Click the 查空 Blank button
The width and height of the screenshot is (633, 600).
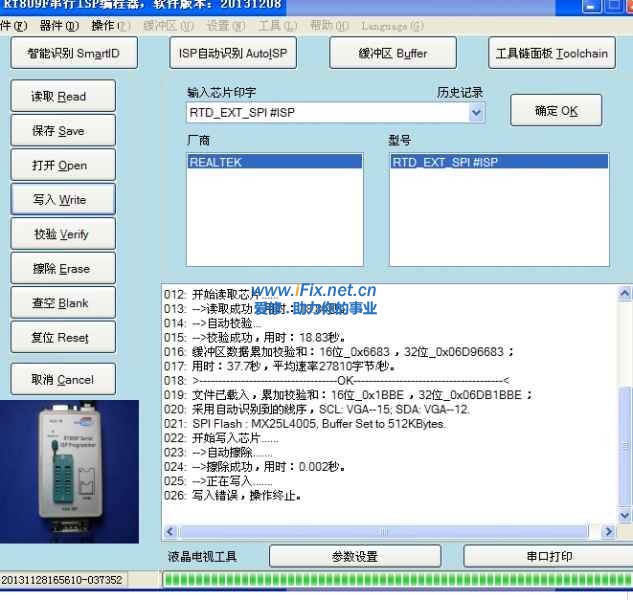coord(63,302)
